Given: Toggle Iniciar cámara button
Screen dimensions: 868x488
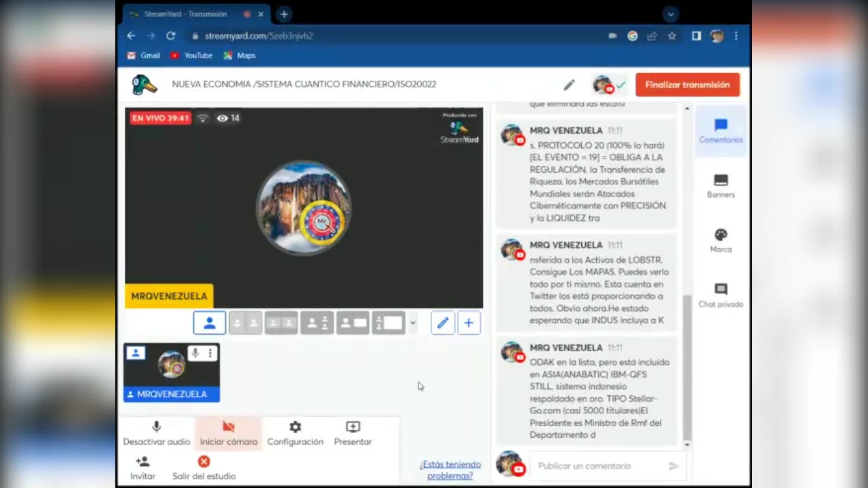Looking at the screenshot, I should (x=229, y=433).
